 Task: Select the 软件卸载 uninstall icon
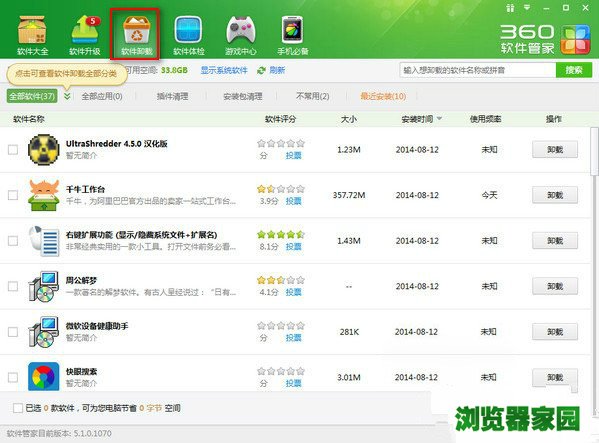(x=136, y=35)
